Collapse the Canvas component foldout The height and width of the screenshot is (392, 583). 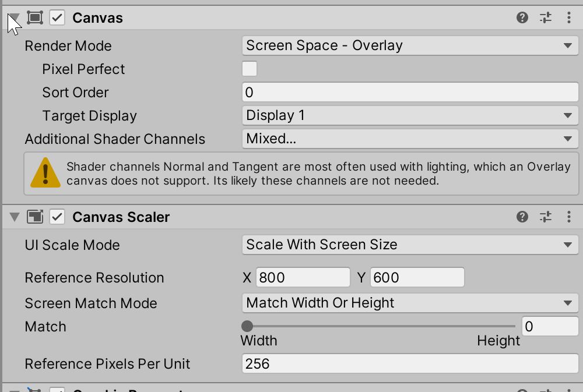point(14,17)
